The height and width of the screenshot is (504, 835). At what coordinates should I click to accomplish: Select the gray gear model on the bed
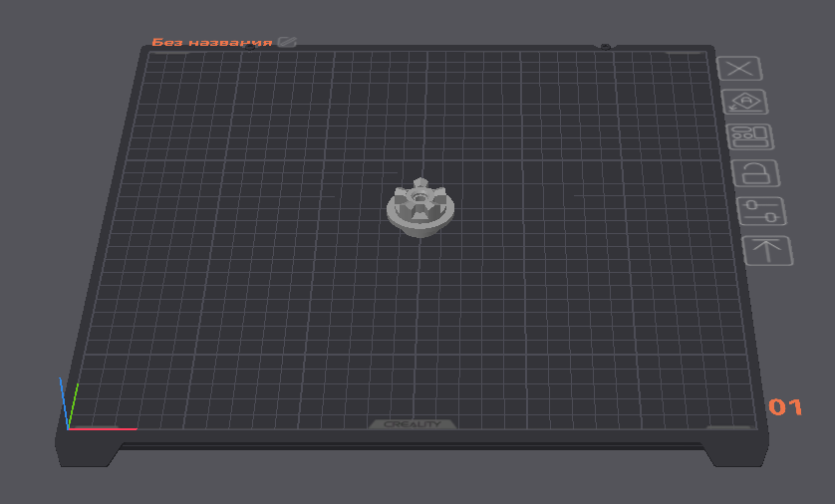point(420,207)
